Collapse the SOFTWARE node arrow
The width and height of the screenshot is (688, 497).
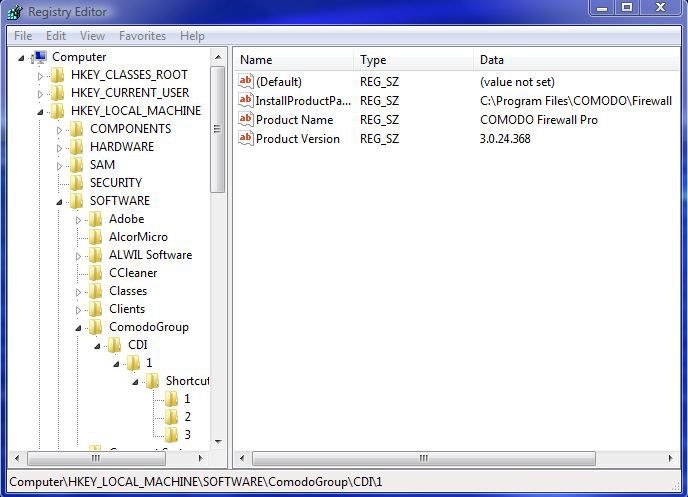click(x=59, y=202)
